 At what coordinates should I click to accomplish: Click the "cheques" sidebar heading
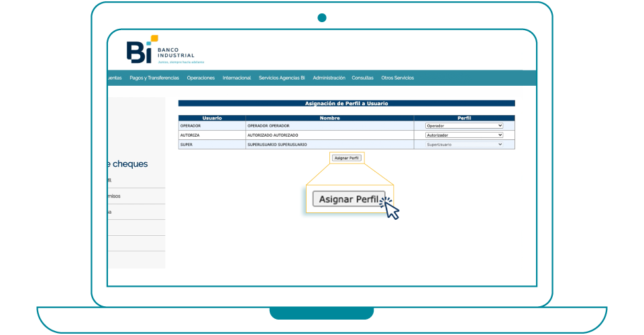click(x=127, y=164)
